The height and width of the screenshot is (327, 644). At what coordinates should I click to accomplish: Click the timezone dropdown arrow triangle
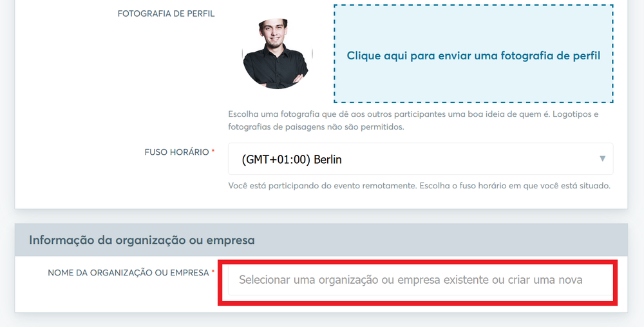tap(602, 159)
